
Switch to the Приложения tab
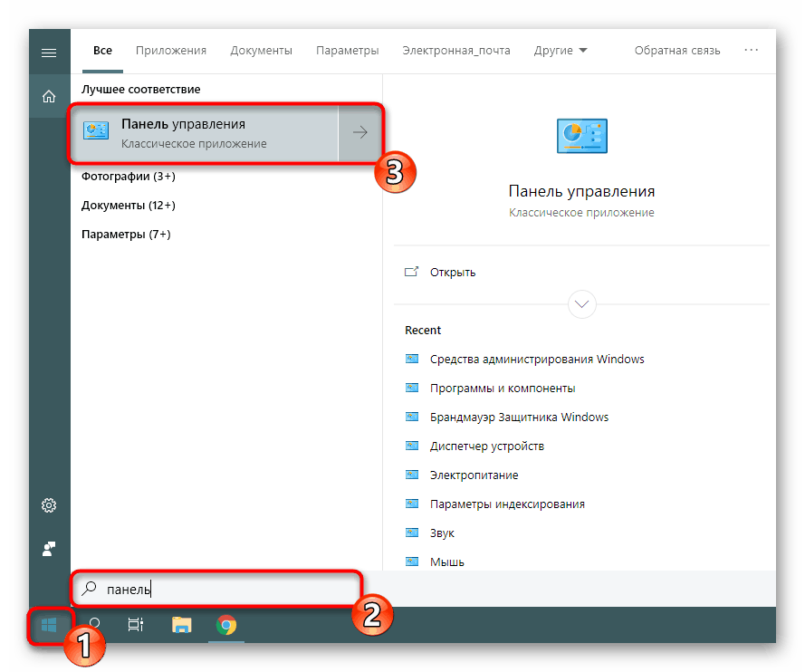pos(171,51)
